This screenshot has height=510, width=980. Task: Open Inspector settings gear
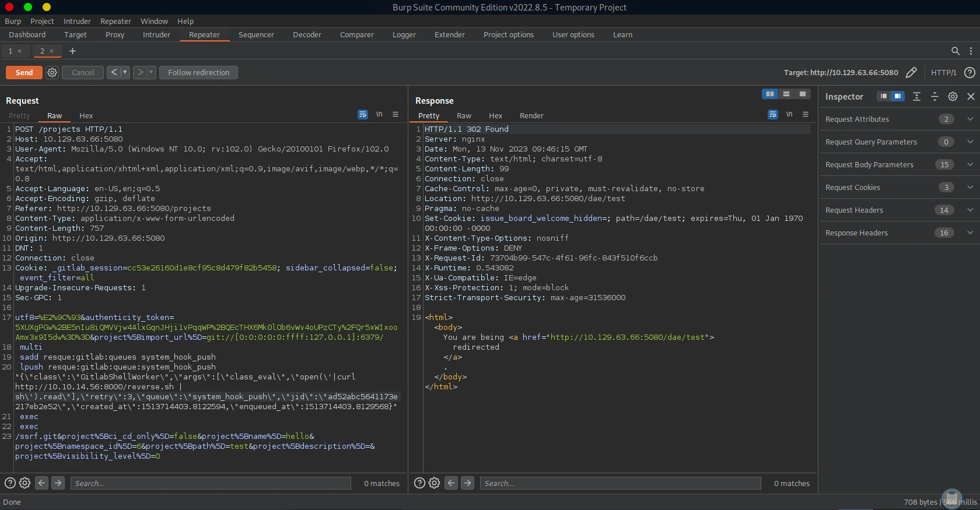pyautogui.click(x=953, y=96)
